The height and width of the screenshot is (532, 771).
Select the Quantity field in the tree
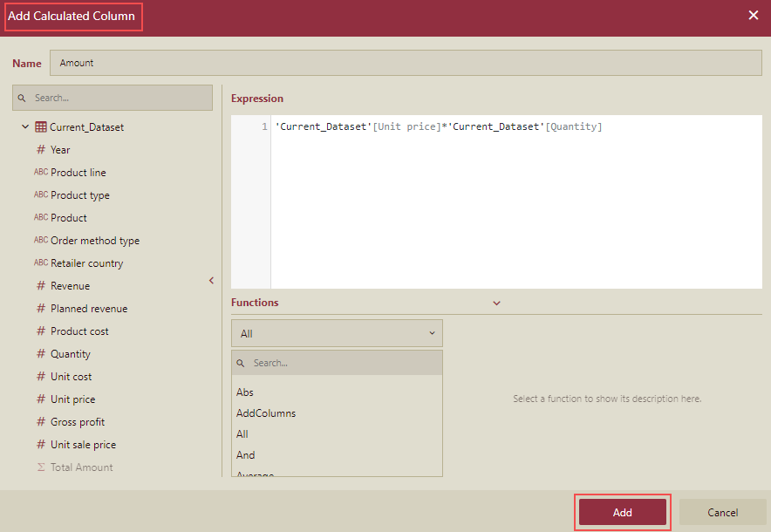tap(72, 353)
